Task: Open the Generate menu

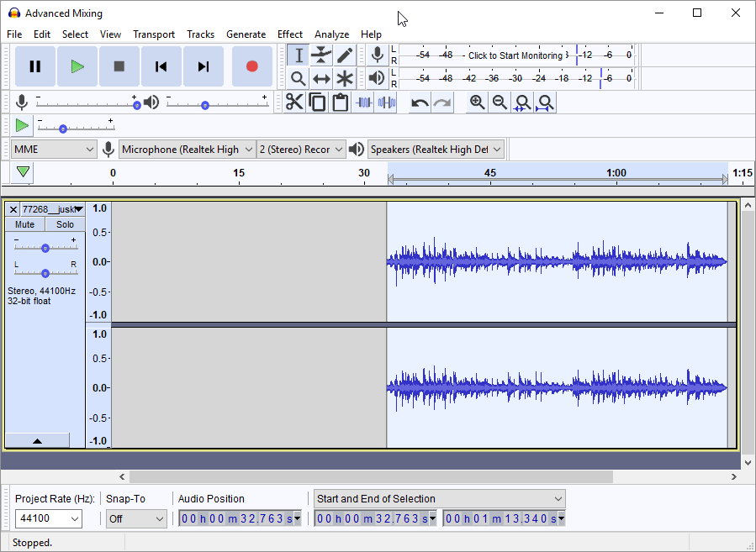Action: pyautogui.click(x=246, y=34)
